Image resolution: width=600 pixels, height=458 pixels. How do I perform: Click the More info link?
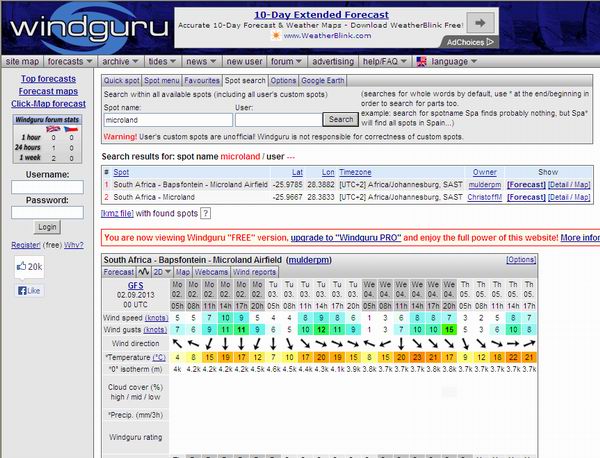coord(580,238)
